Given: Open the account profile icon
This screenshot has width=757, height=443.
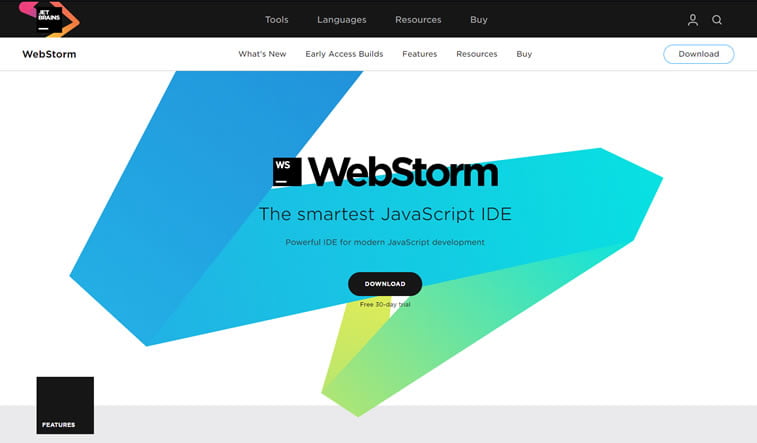Looking at the screenshot, I should 693,20.
